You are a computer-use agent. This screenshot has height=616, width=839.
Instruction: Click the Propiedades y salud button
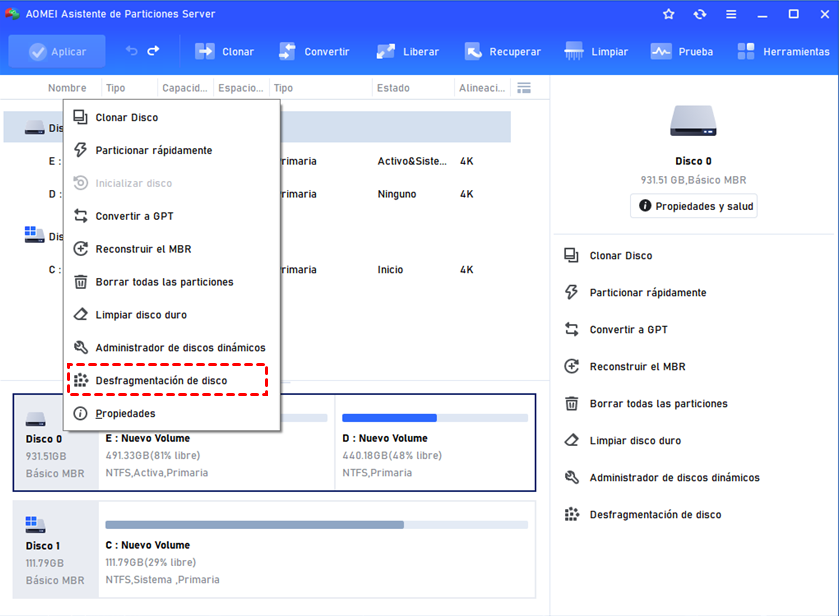point(694,206)
